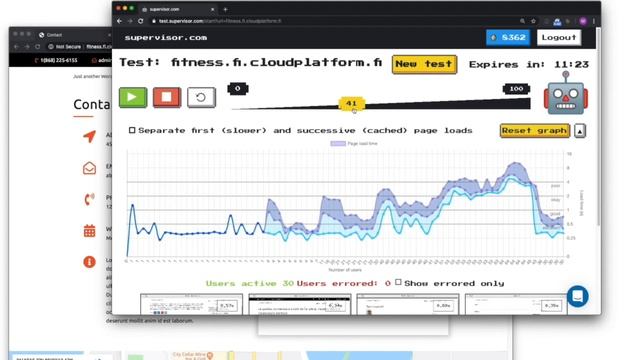The image size is (640, 360).
Task: Collapse the graph with the arrow button
Action: click(580, 131)
